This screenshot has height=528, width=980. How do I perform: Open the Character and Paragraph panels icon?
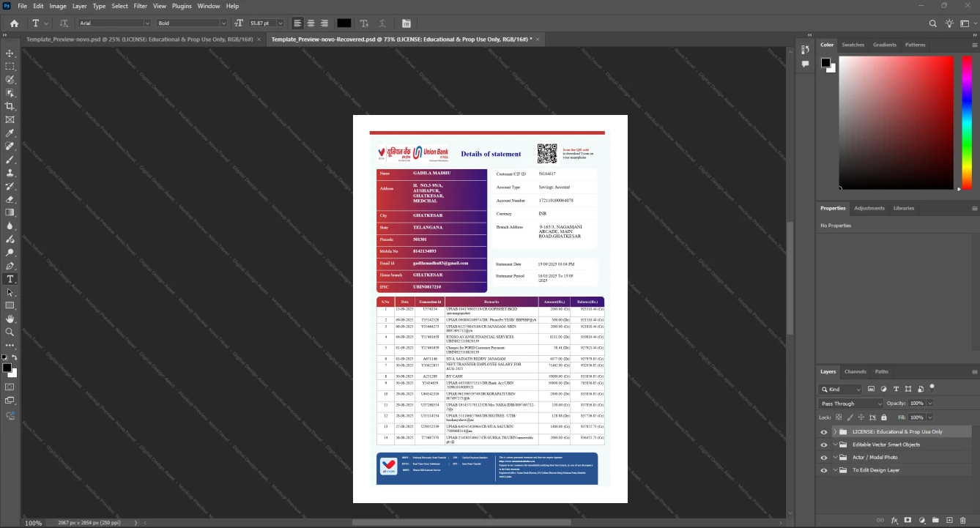click(407, 23)
